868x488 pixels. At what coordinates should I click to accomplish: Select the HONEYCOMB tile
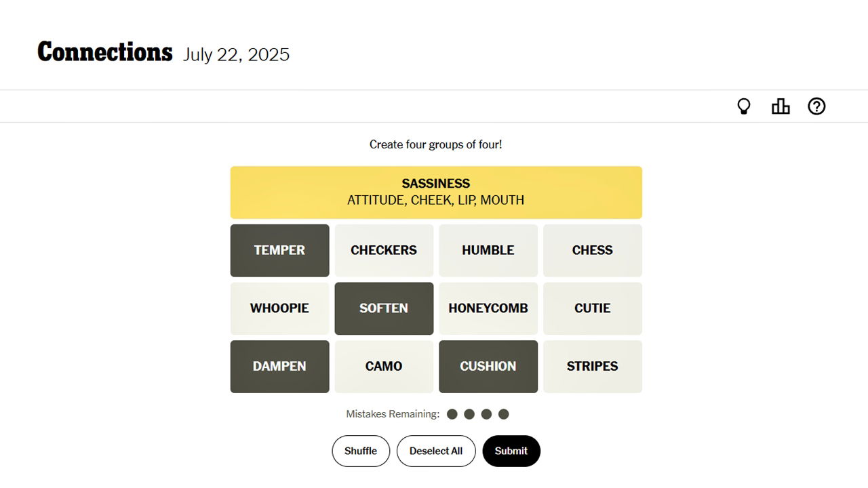click(x=488, y=308)
